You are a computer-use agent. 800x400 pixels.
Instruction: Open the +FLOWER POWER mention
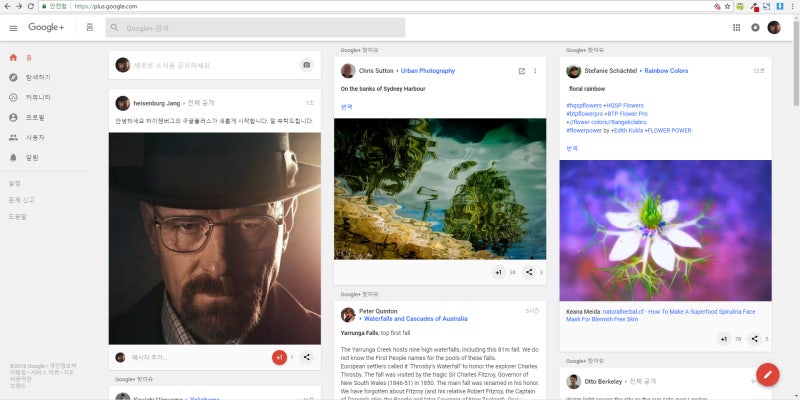click(668, 131)
